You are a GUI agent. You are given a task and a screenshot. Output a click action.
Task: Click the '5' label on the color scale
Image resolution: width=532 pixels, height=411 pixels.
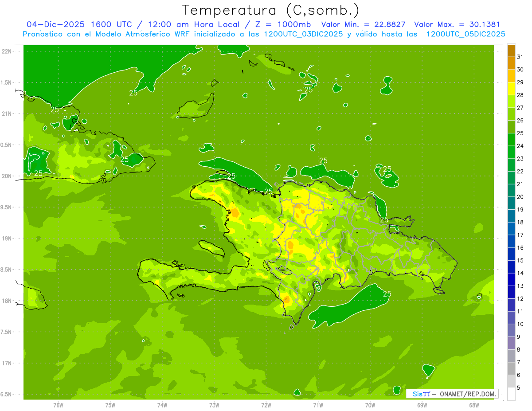coord(519,388)
